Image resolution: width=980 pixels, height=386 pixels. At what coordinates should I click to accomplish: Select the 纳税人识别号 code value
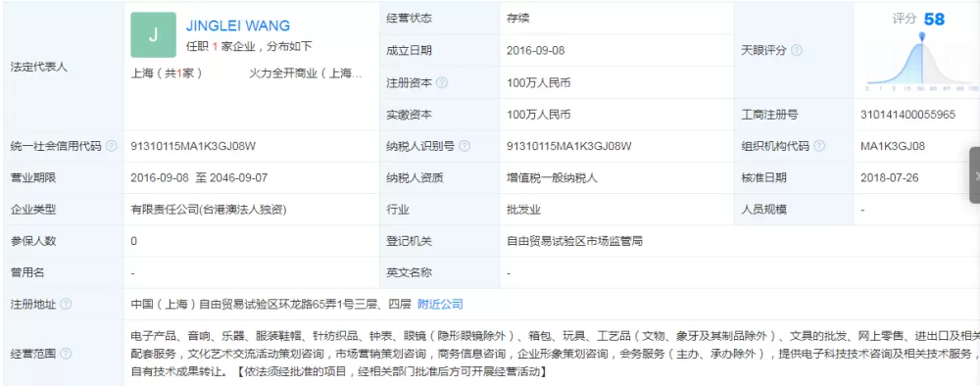[568, 146]
